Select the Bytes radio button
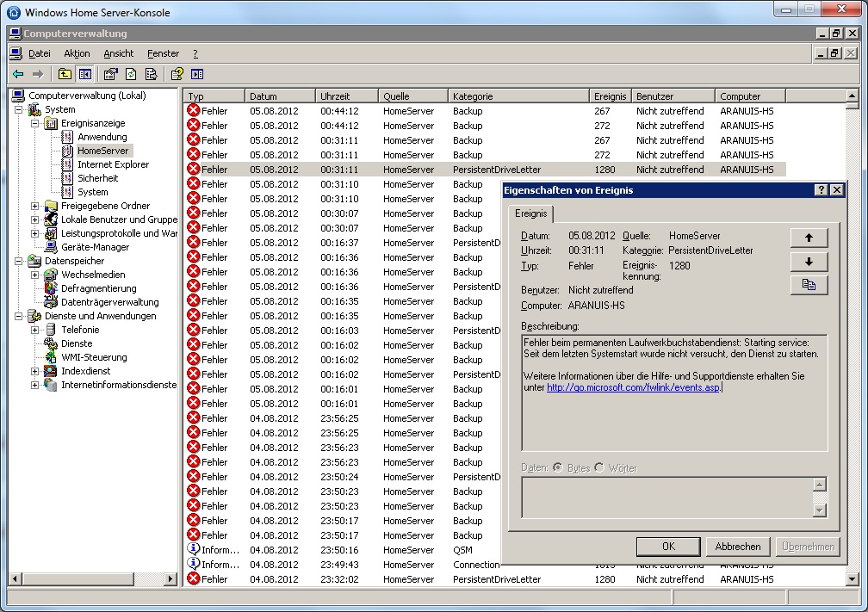This screenshot has height=612, width=868. click(x=558, y=467)
